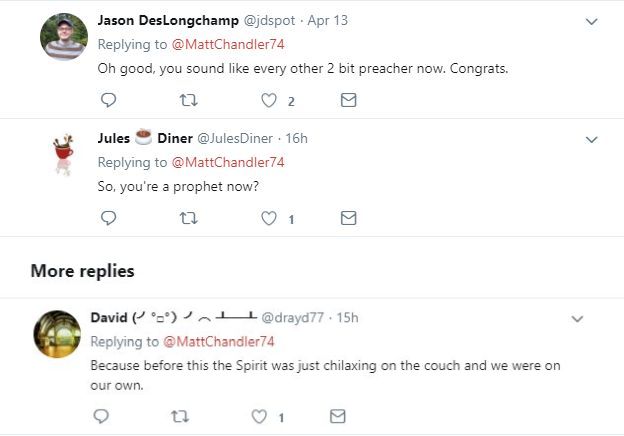Like David's tweet about the Spirit
This screenshot has width=624, height=436.
point(258,416)
